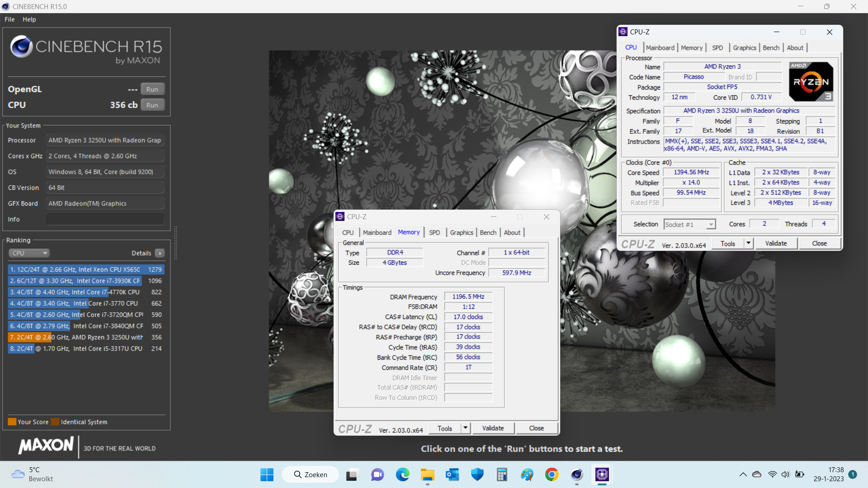Select the AMD Ryzen 3 3250U ranking row

[x=86, y=337]
